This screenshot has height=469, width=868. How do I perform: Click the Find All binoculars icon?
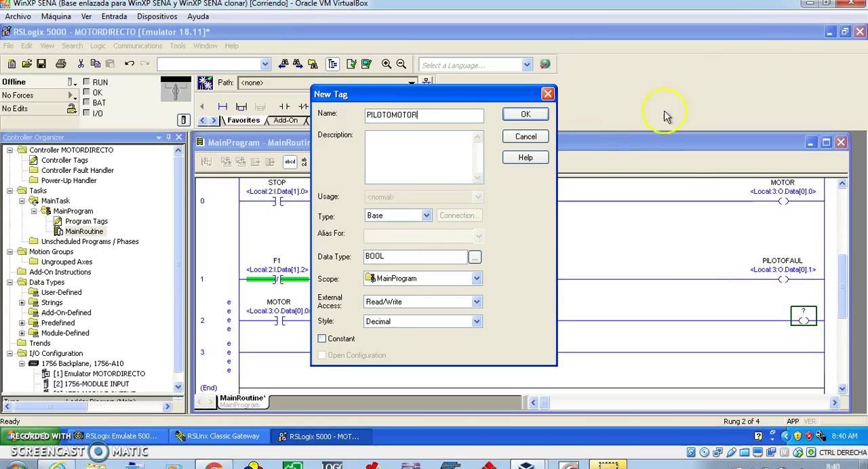tap(313, 64)
